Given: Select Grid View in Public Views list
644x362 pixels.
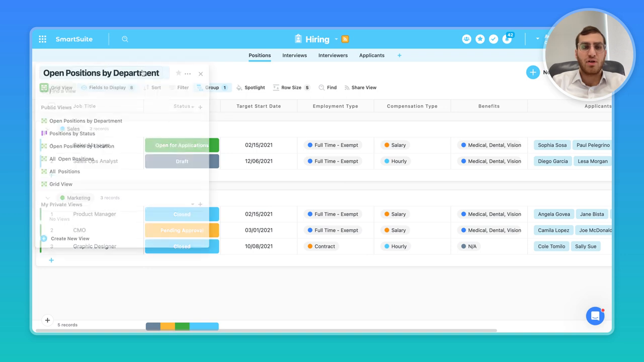Looking at the screenshot, I should point(61,184).
